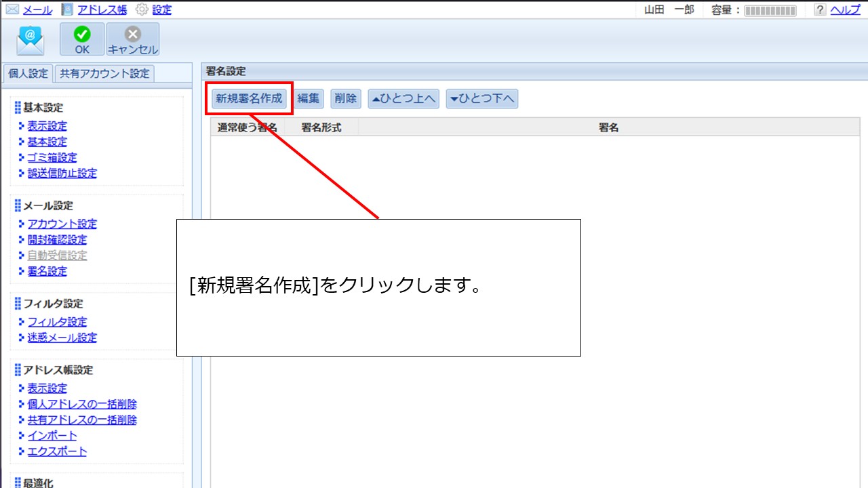The image size is (868, 488).
Task: Open the 迷惑メール設定 link
Action: click(x=62, y=338)
